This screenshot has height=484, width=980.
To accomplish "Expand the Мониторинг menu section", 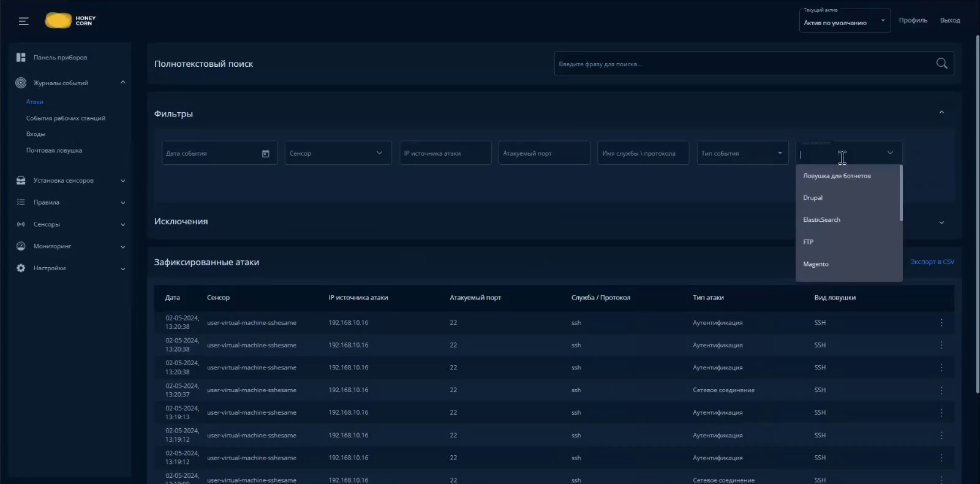I will (123, 247).
